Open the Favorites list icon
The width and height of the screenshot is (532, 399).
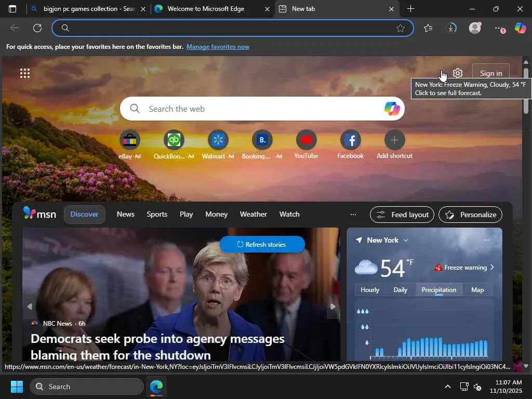pos(428,28)
